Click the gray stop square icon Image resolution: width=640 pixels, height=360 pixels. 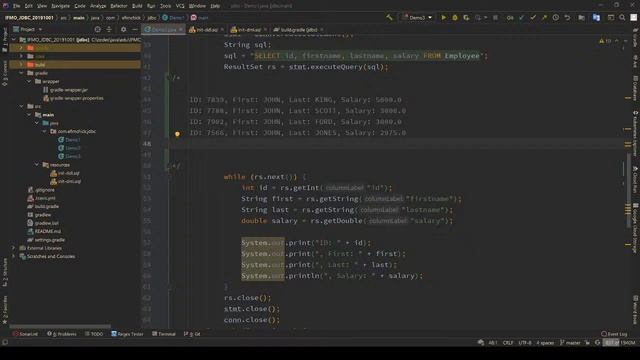tap(495, 18)
